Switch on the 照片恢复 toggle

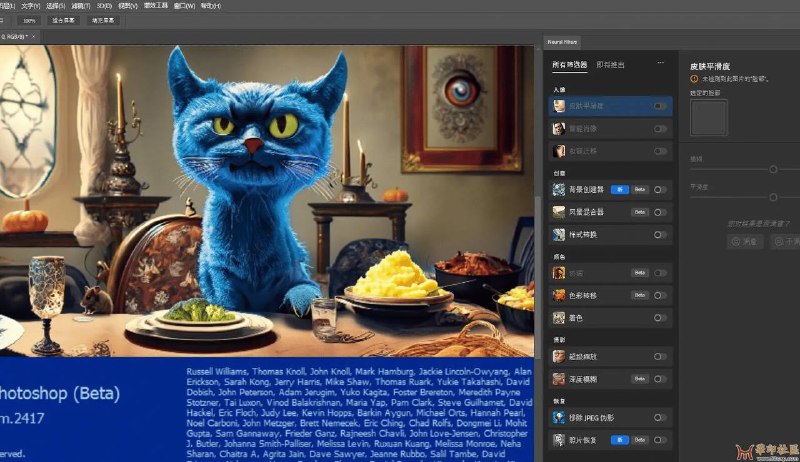[x=660, y=440]
